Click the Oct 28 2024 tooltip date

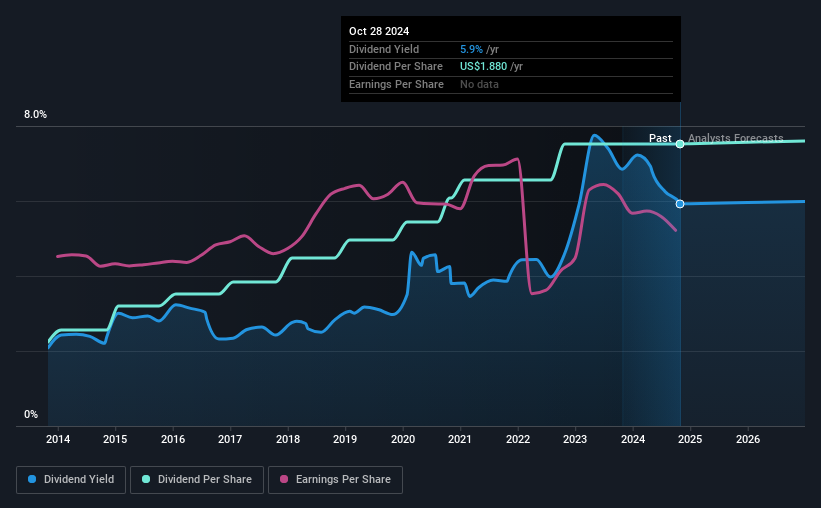[379, 31]
